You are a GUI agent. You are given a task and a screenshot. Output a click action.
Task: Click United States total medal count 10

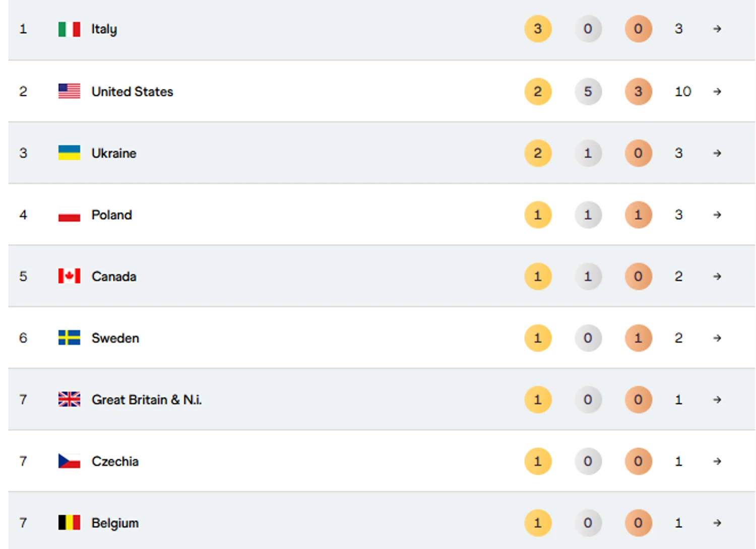click(682, 91)
